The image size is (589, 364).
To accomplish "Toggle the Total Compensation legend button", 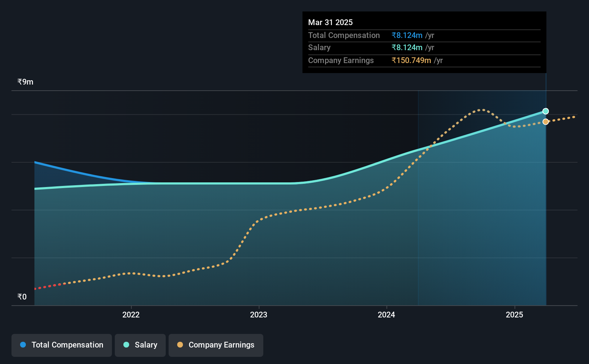I will click(62, 345).
